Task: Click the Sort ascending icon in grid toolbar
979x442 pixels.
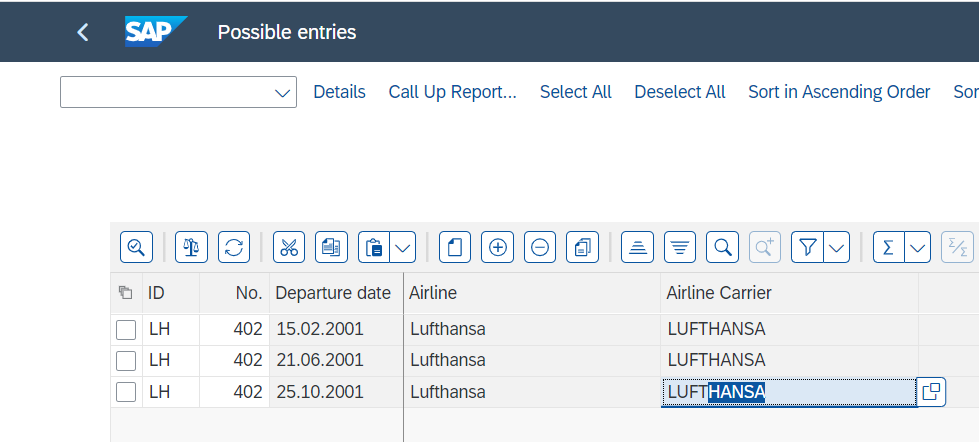Action: 637,247
